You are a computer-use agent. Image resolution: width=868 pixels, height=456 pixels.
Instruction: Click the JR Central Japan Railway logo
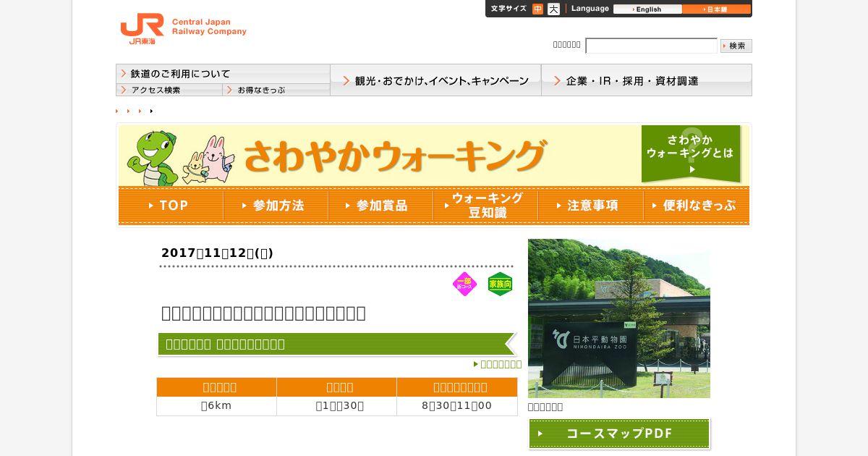(x=183, y=29)
